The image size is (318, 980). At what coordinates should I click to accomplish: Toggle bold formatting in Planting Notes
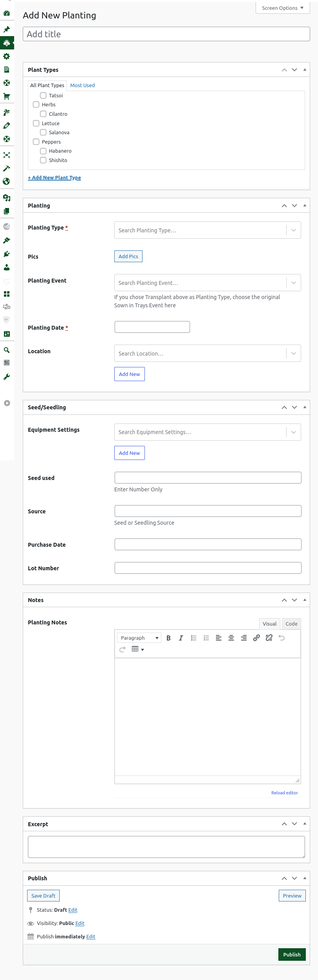tap(168, 638)
